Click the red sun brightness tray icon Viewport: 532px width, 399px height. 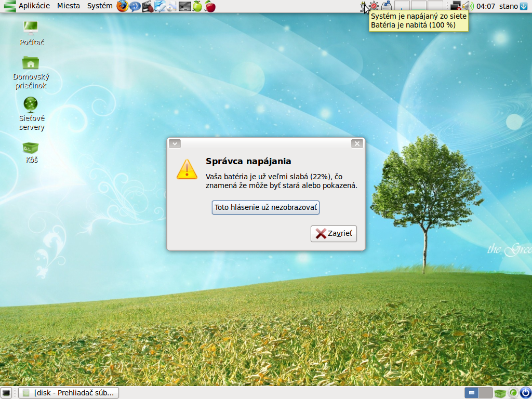tap(374, 6)
